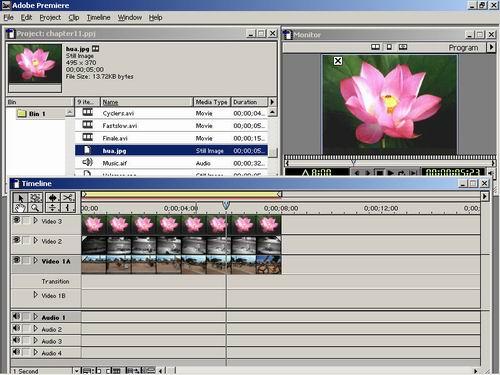Viewport: 500px width, 375px height.
Task: Hide the Video 3 track
Action: tap(17, 220)
